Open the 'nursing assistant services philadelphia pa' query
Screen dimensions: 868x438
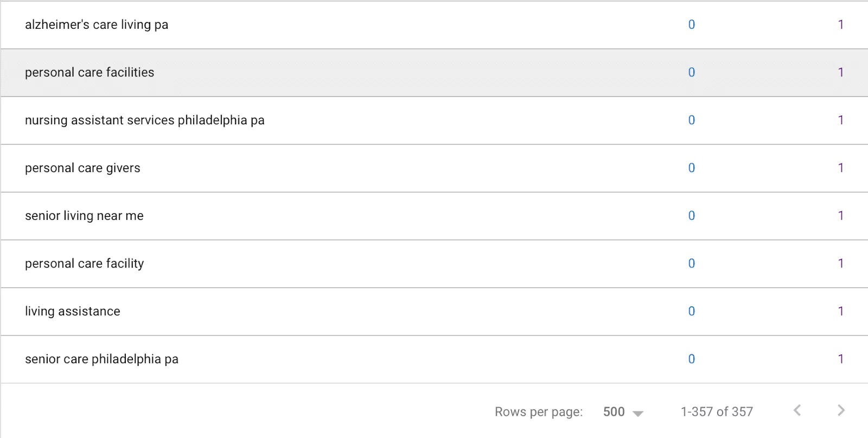144,120
